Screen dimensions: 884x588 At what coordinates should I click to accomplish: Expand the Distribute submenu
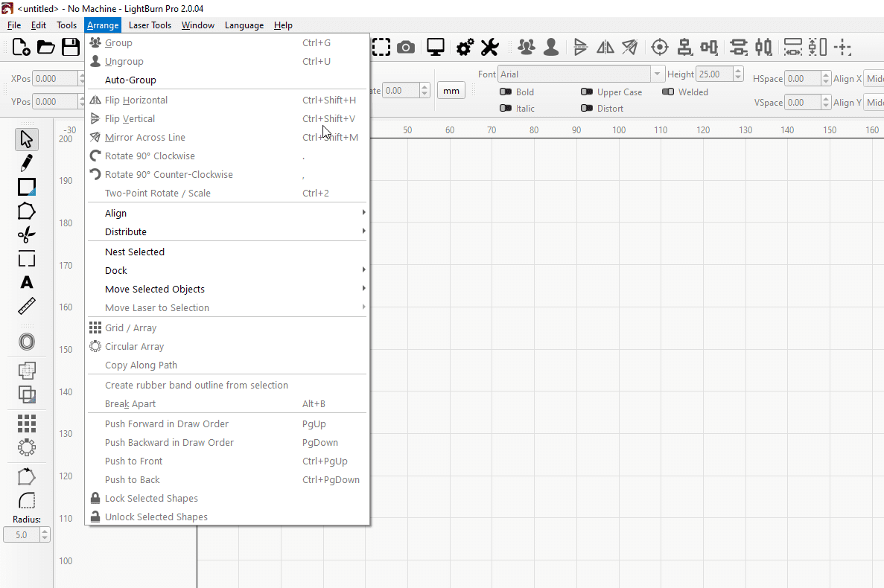[x=227, y=231]
